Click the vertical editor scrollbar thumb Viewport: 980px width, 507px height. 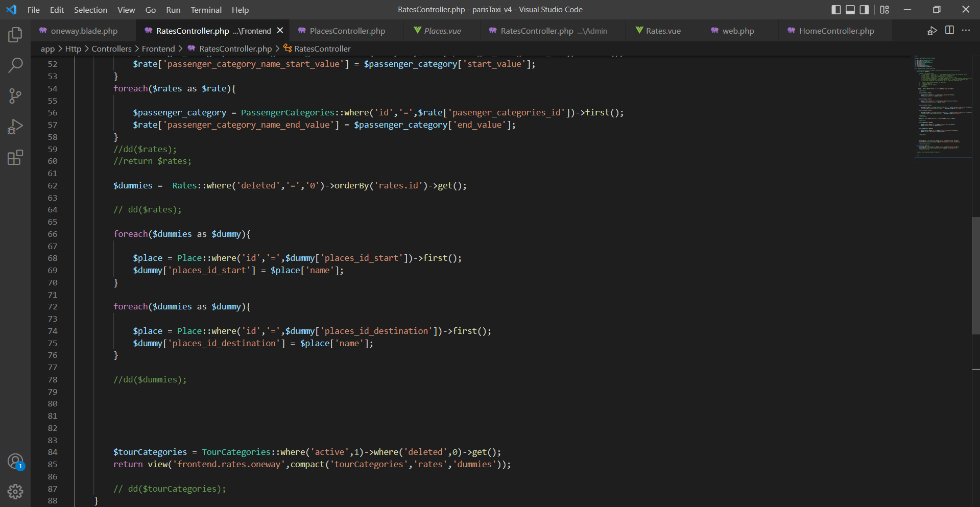(975, 276)
